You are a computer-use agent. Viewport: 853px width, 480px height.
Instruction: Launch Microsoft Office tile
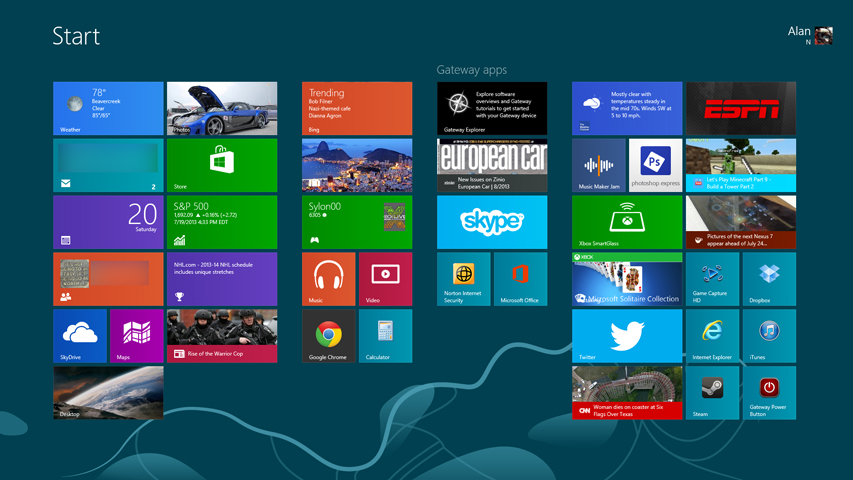(x=520, y=279)
